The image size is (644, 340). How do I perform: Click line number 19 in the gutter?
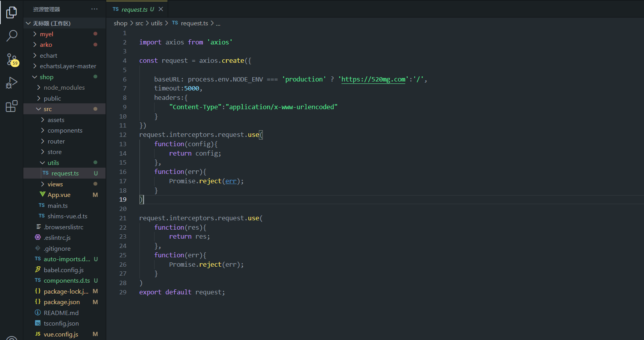point(123,199)
